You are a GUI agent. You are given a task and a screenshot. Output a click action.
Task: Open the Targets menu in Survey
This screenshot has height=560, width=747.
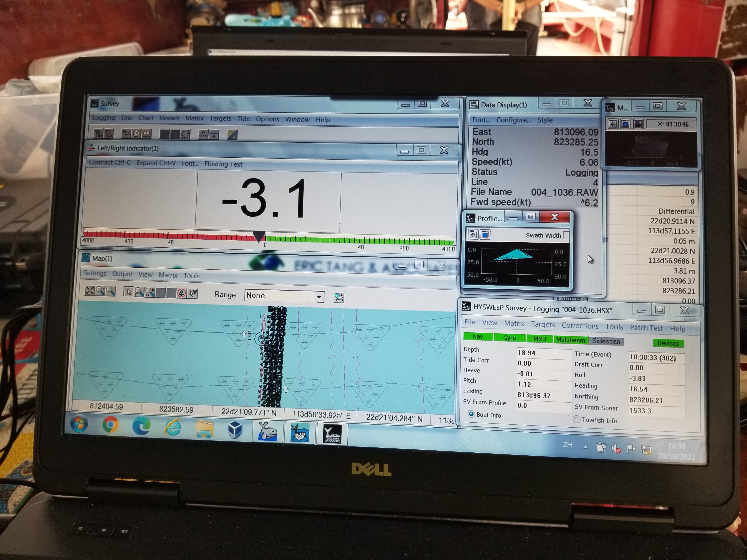click(220, 119)
